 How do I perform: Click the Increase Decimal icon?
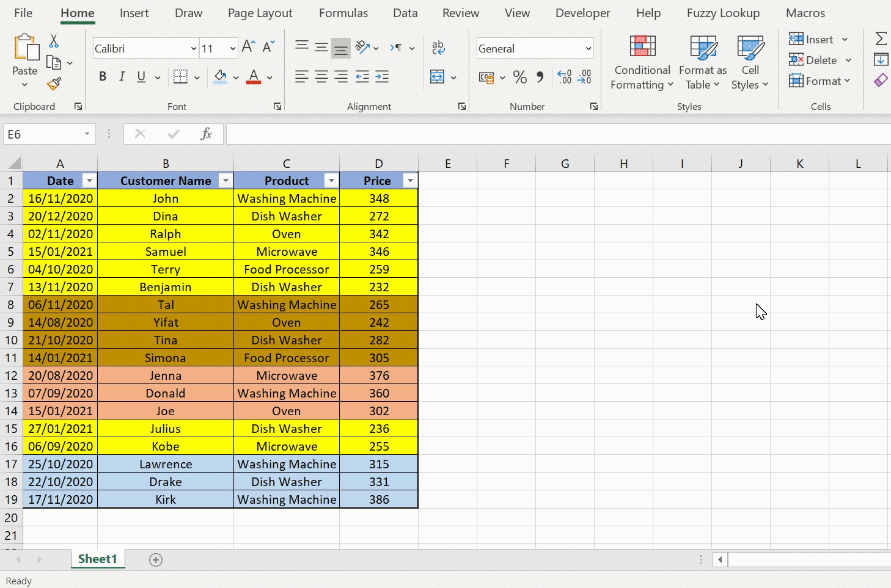(x=565, y=77)
